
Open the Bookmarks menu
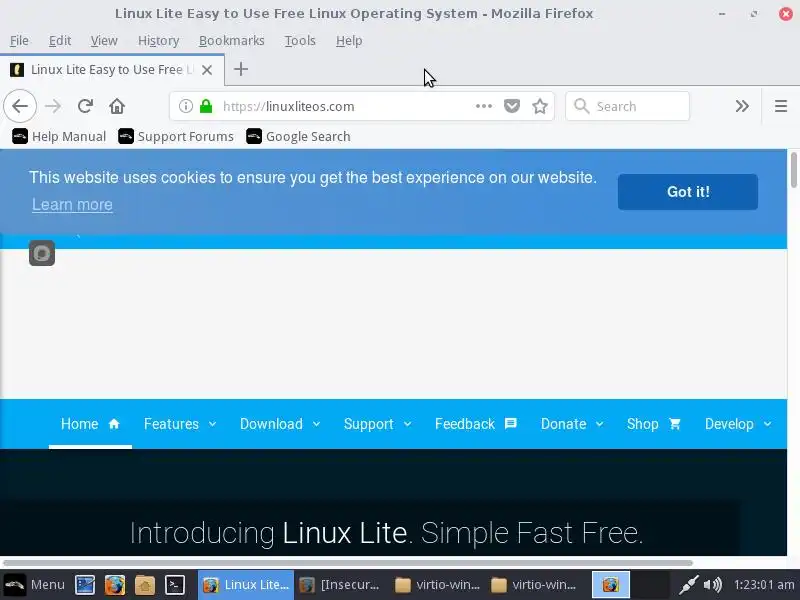232,40
